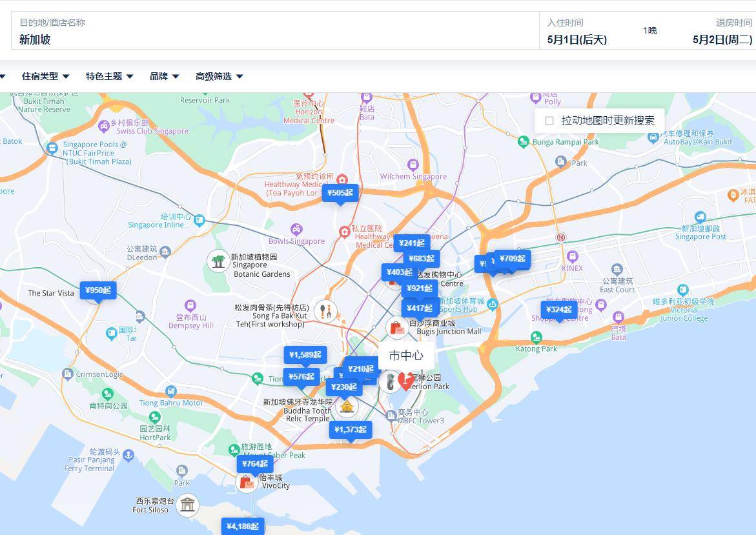Screen dimensions: 756x535
Task: Open the 高级筛选 advanced filter menu
Action: (219, 76)
